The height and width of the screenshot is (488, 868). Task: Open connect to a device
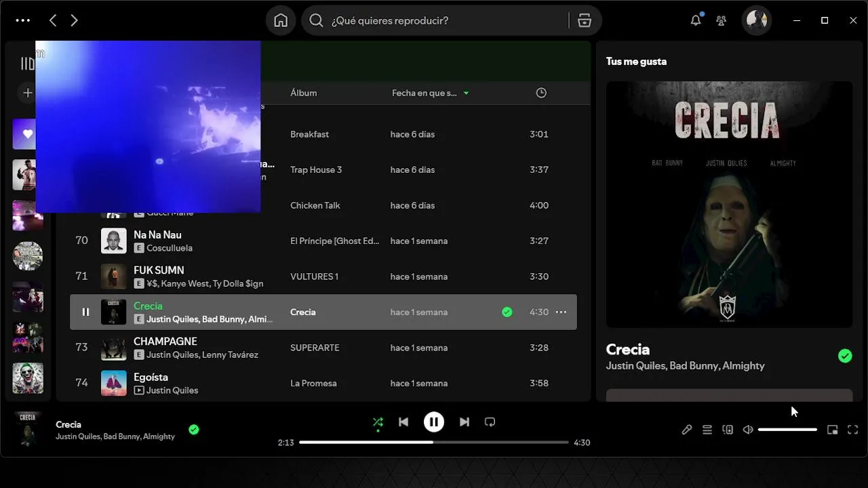coord(728,430)
